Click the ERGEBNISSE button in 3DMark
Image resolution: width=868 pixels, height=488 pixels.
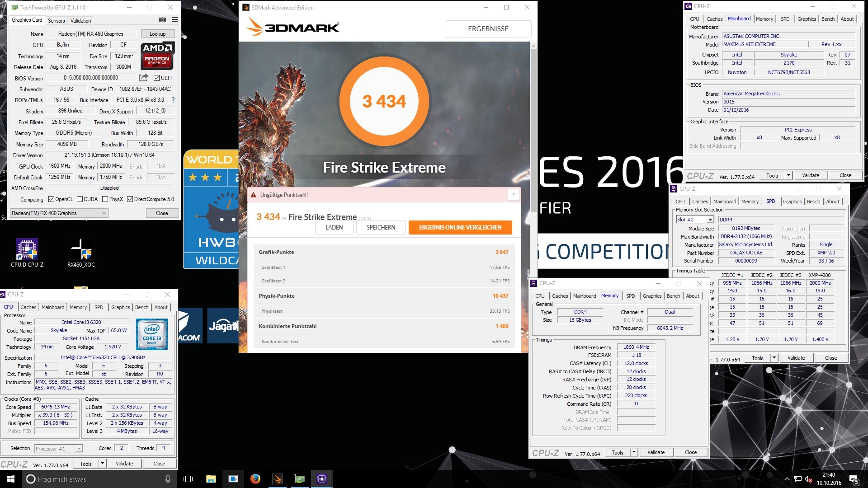tap(488, 28)
